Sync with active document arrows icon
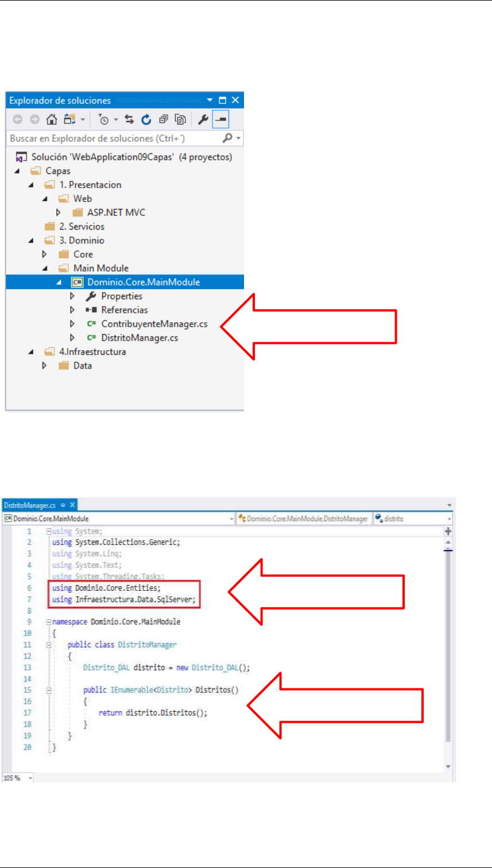Screen dimensions: 492x868 tap(129, 119)
